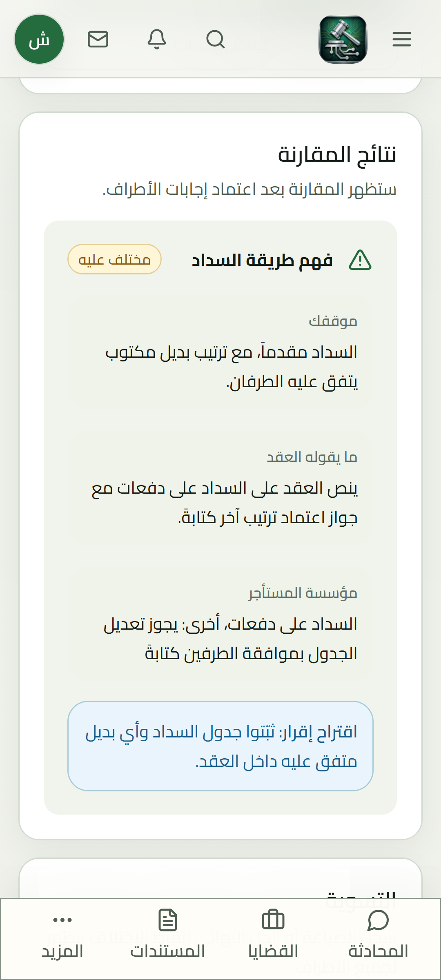Click the نتائج المقارنة heading
This screenshot has height=980, width=441.
click(x=337, y=155)
